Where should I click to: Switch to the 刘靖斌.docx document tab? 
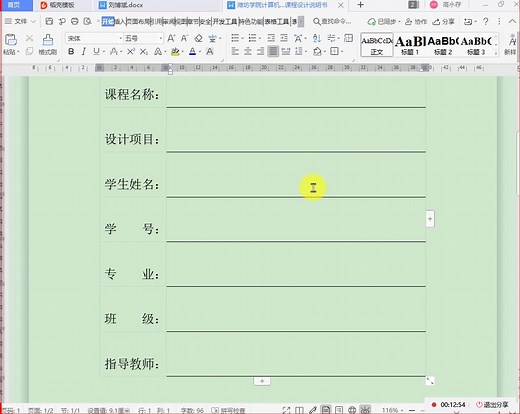tap(125, 5)
